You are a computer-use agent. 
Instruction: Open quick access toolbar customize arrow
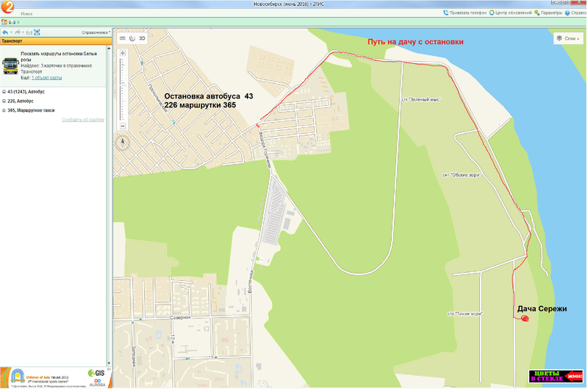pyautogui.click(x=18, y=22)
